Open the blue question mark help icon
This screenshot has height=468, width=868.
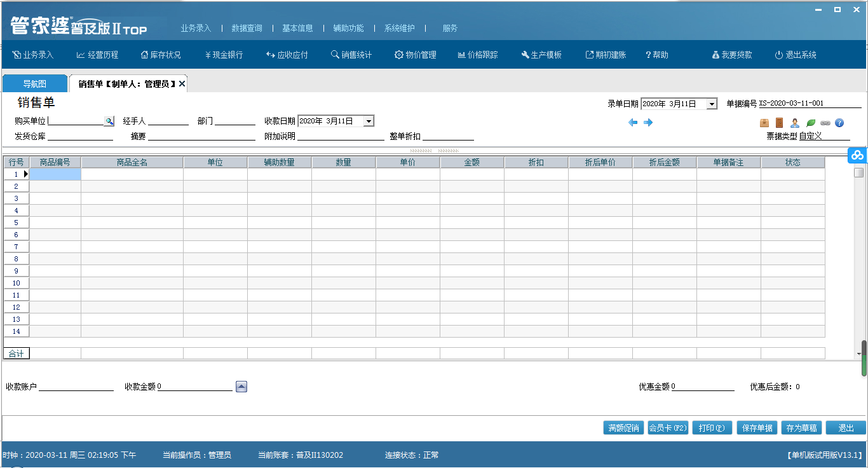click(x=839, y=123)
